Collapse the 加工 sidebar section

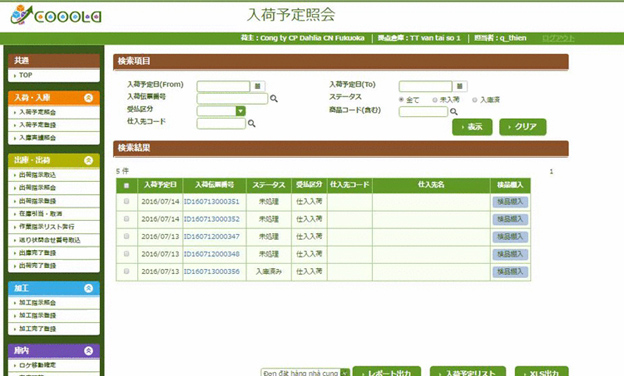pos(88,288)
